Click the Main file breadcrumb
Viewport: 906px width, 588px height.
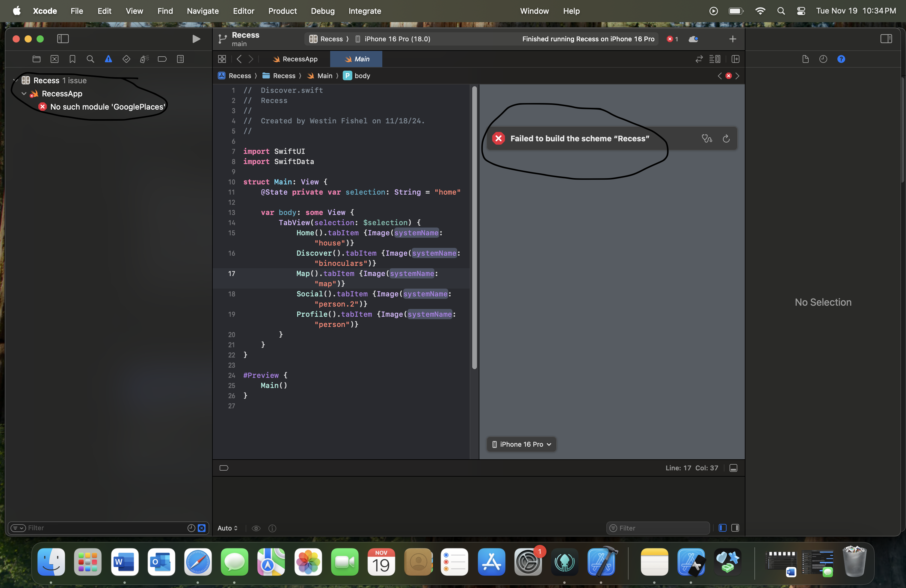[x=320, y=76]
